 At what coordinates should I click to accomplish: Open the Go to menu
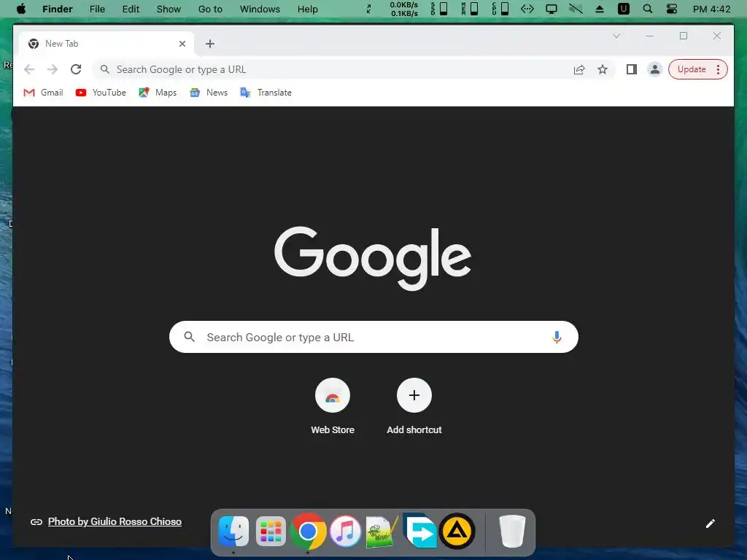[210, 9]
